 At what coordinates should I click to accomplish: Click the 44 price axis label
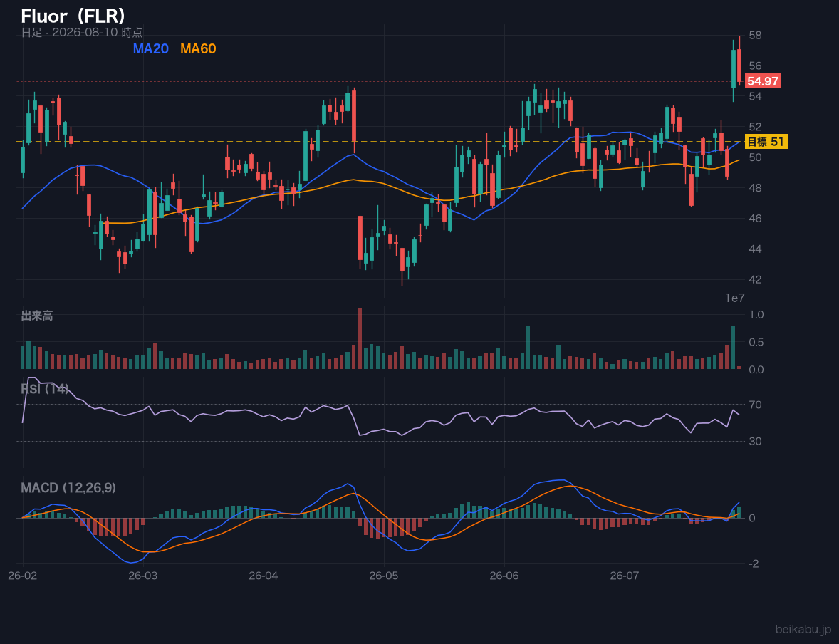(x=755, y=249)
